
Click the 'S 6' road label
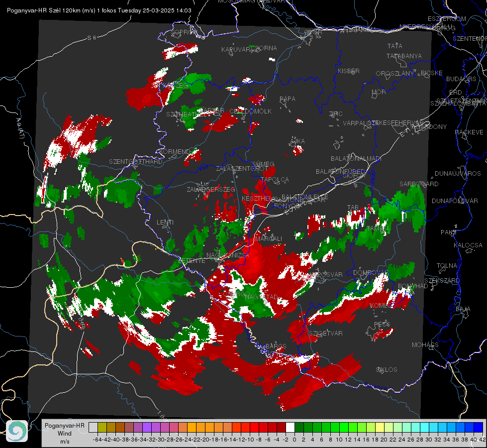(92, 38)
